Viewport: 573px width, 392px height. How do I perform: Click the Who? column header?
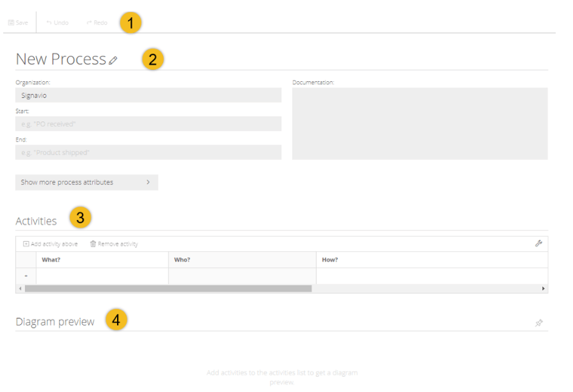(242, 260)
